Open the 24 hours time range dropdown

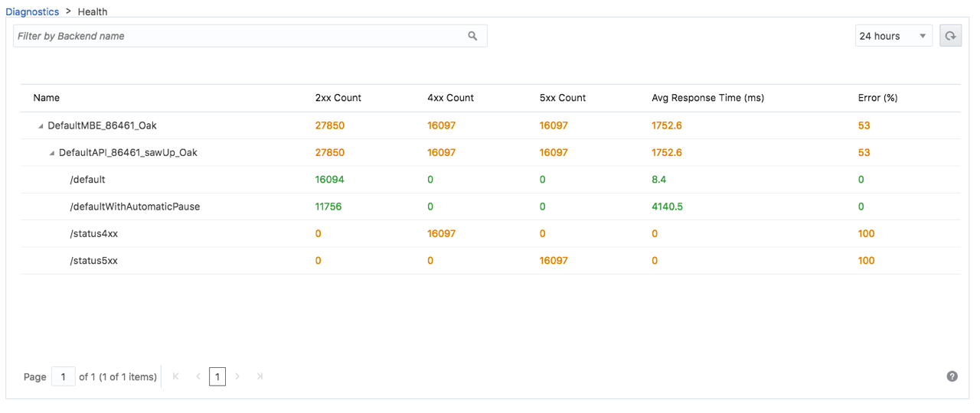click(x=893, y=36)
